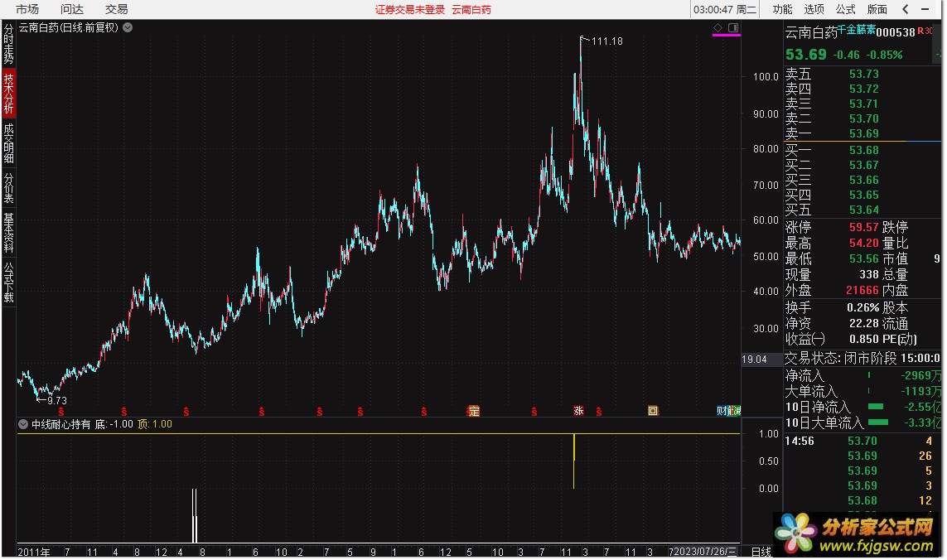The width and height of the screenshot is (947, 560).
Task: Click the 外盘 value 21666
Action: 862,290
